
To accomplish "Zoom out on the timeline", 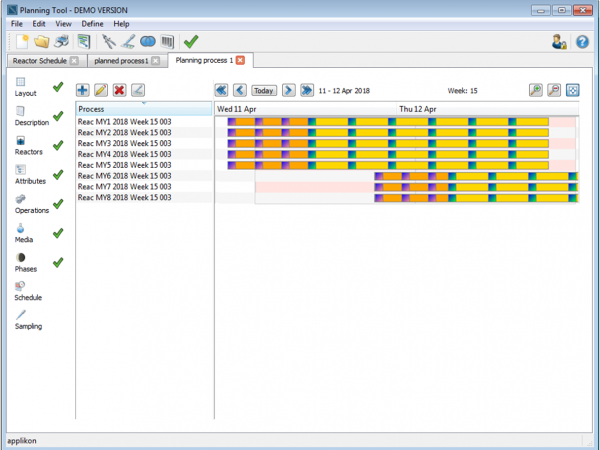I will pos(554,90).
